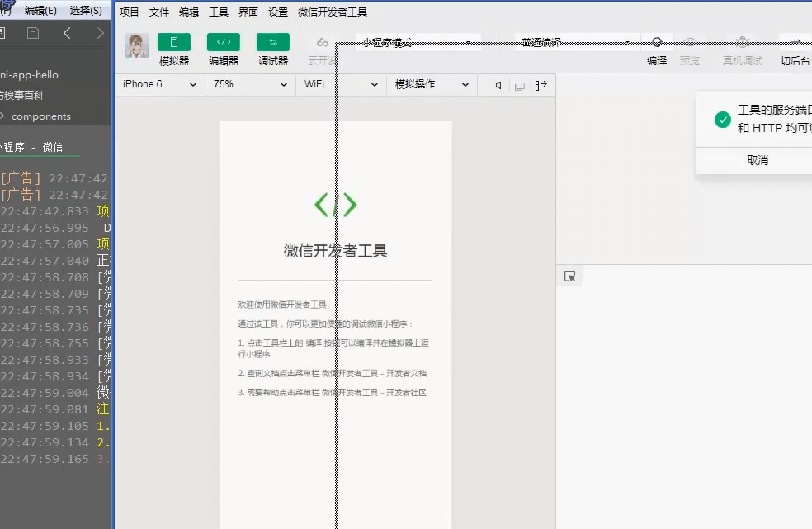Toggle the 模拟器 simulator panel button
Viewport: 812px width, 529px height.
[x=174, y=42]
